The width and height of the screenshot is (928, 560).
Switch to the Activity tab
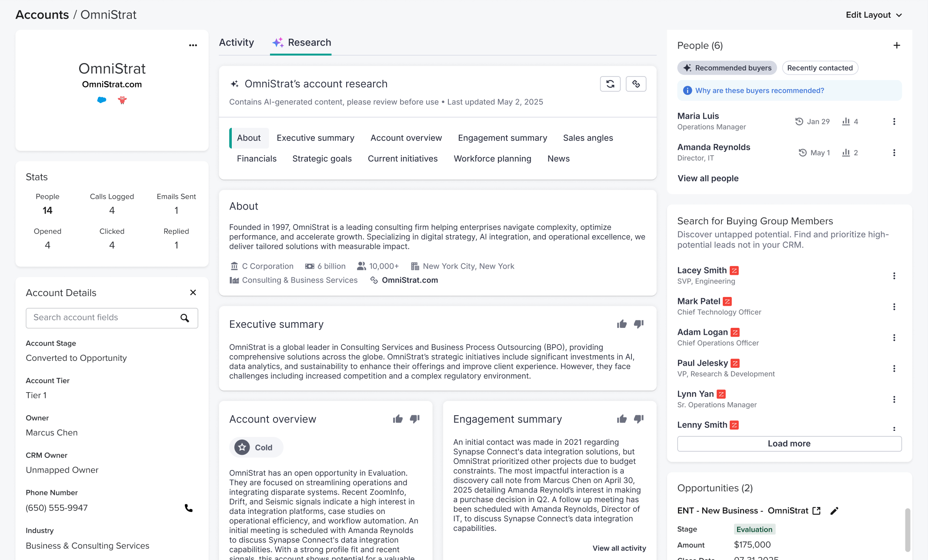pos(236,43)
